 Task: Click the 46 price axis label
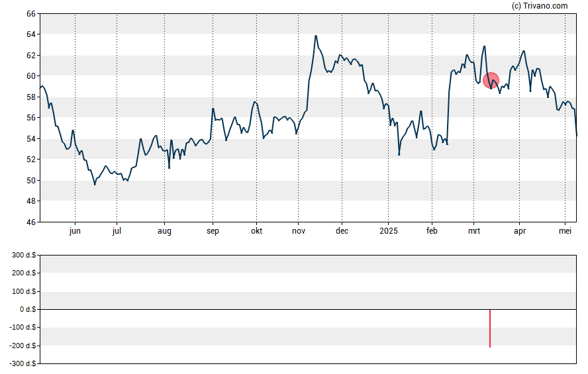[x=31, y=222]
